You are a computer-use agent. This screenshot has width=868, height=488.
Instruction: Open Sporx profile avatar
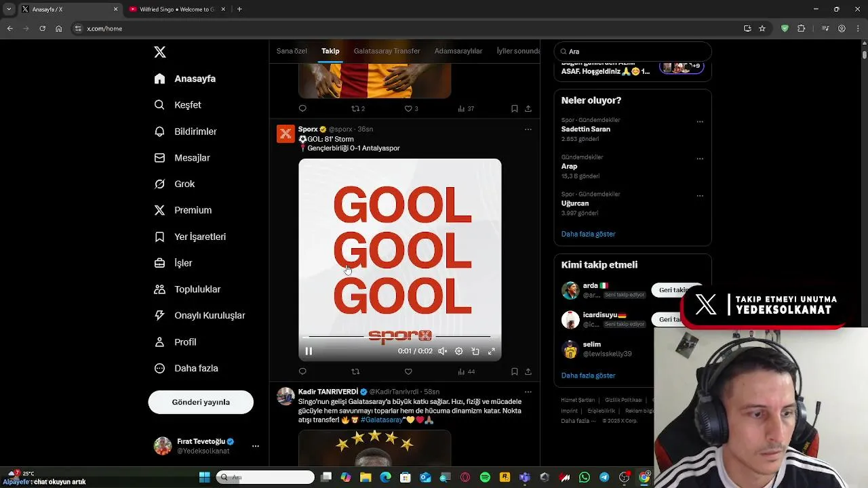coord(285,134)
